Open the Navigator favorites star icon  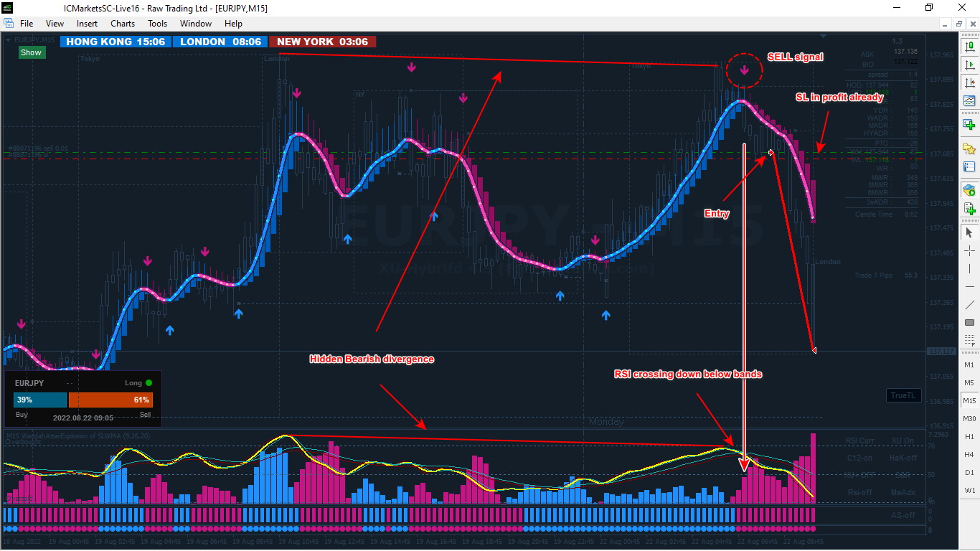[x=969, y=149]
